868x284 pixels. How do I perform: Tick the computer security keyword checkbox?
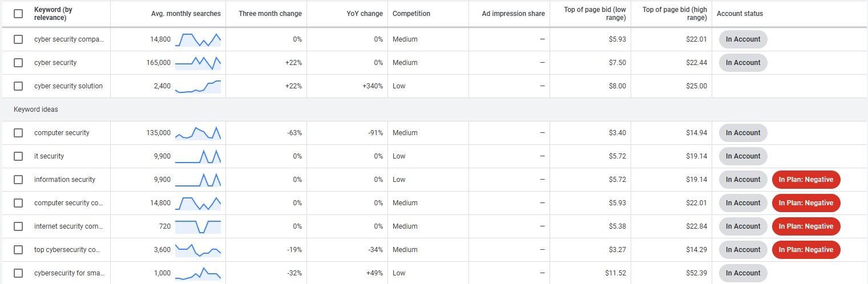coord(18,133)
